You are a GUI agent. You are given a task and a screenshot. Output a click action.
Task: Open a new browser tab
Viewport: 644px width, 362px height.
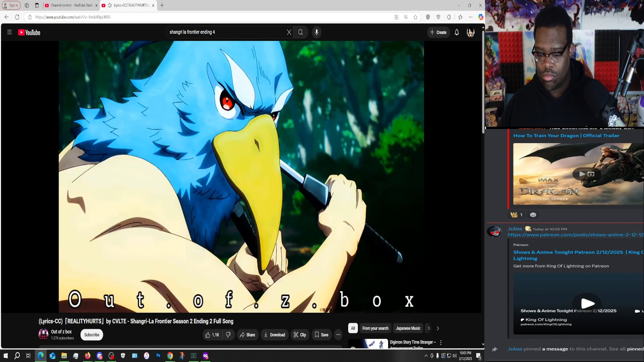pos(162,5)
